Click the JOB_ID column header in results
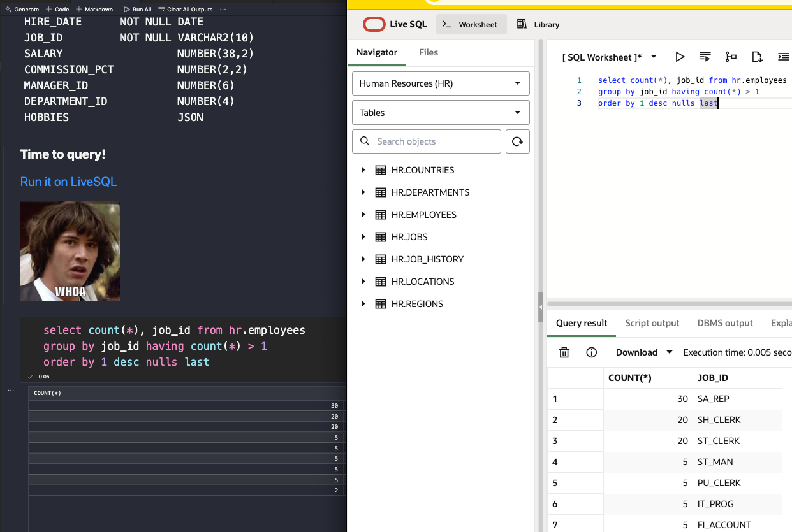 (x=737, y=378)
